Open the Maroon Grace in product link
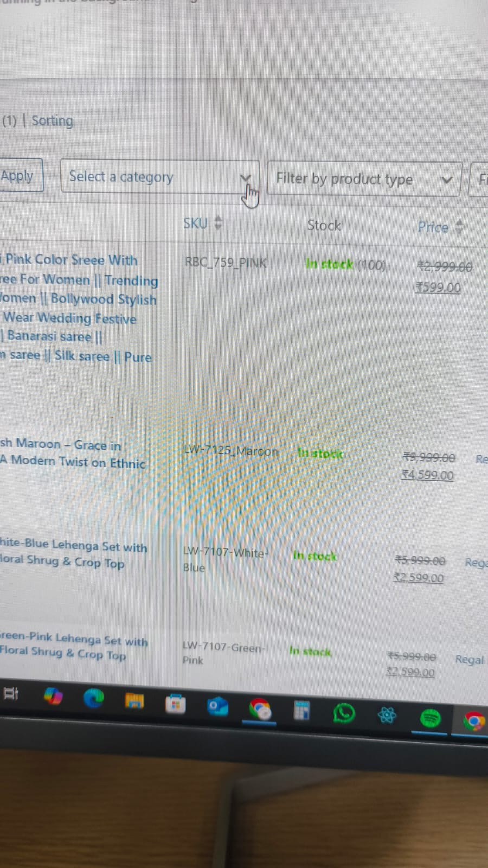This screenshot has width=488, height=868. [73, 453]
